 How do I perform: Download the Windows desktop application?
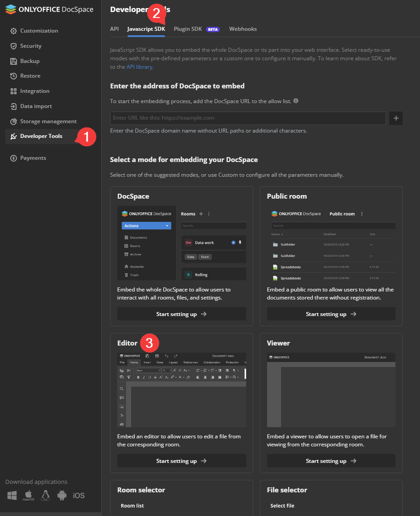click(12, 495)
